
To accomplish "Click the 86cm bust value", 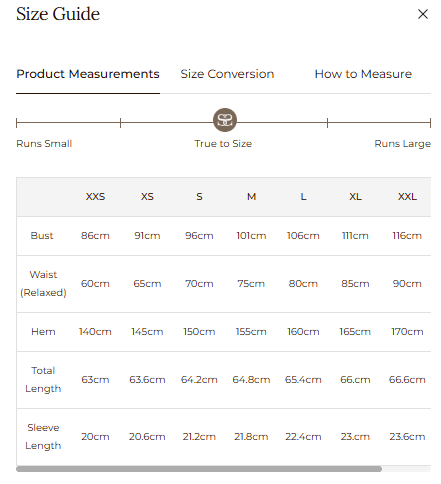I will coord(95,236).
